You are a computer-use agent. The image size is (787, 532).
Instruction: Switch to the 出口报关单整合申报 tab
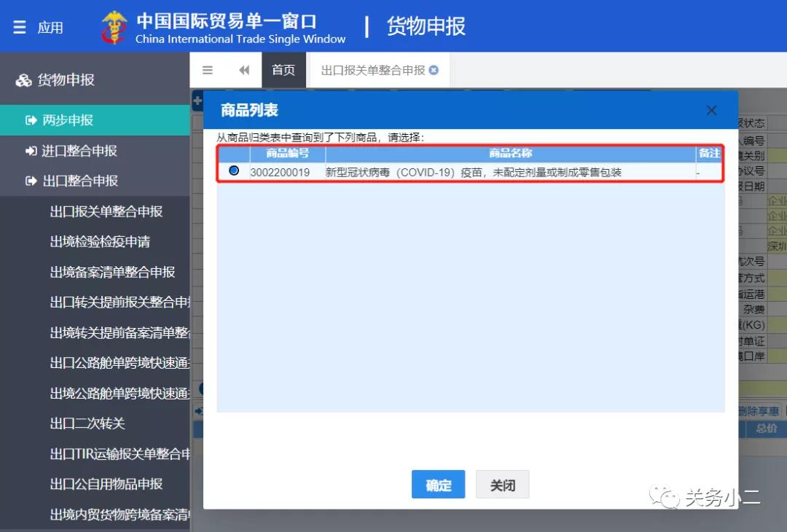click(x=372, y=69)
